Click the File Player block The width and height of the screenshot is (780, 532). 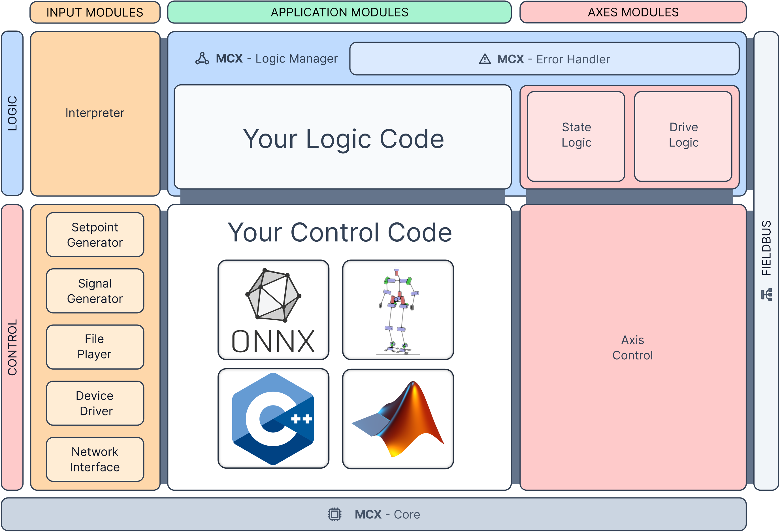pos(95,347)
